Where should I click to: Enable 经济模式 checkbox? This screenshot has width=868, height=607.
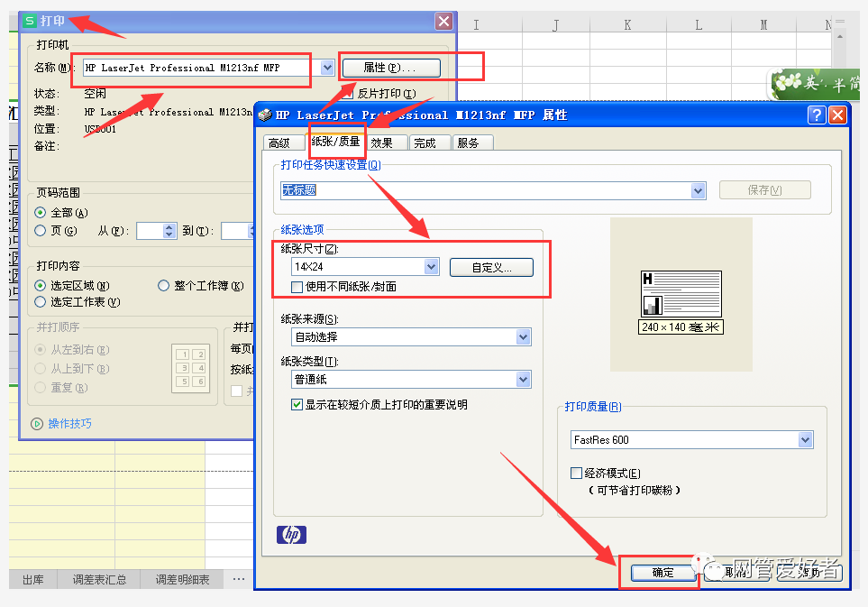click(576, 473)
